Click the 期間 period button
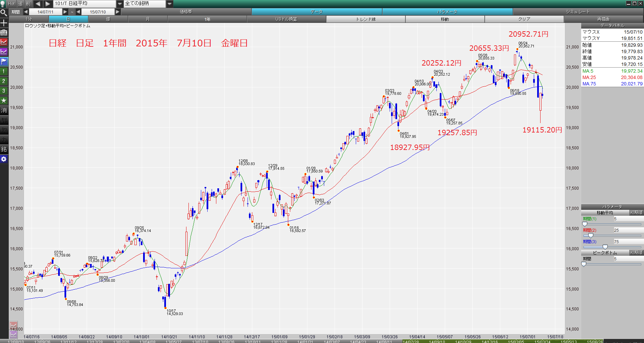 coord(15,12)
